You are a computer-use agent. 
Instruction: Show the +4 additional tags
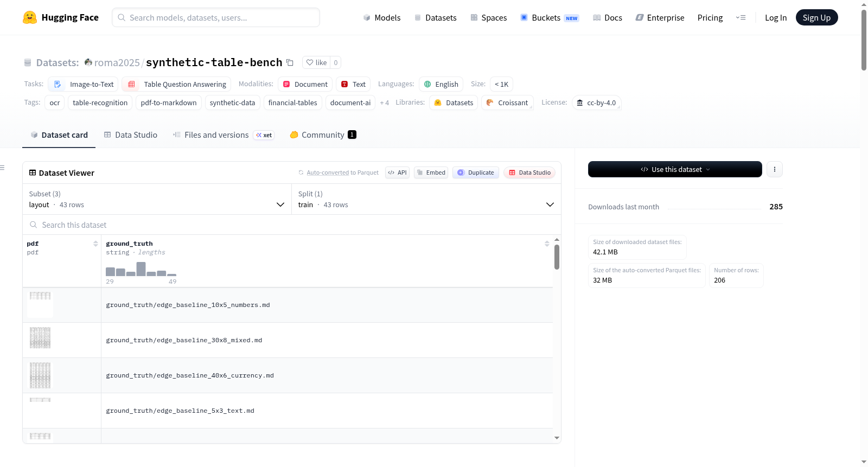click(x=384, y=103)
